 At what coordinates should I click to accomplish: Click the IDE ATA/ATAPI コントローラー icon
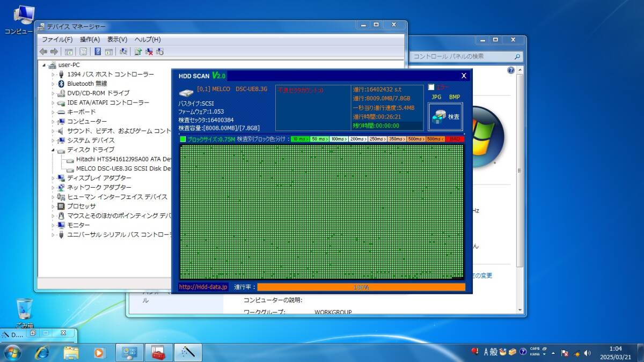click(x=61, y=102)
